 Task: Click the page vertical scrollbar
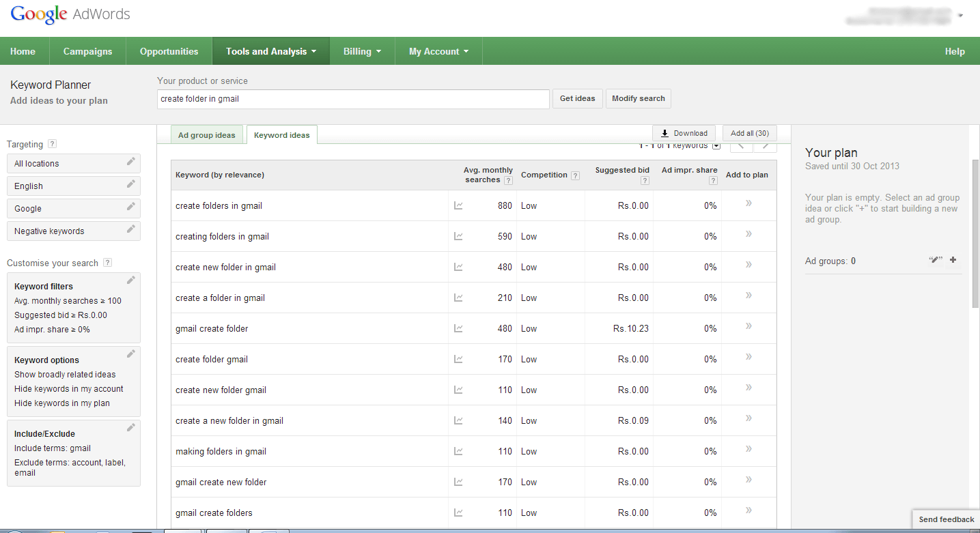pyautogui.click(x=975, y=232)
